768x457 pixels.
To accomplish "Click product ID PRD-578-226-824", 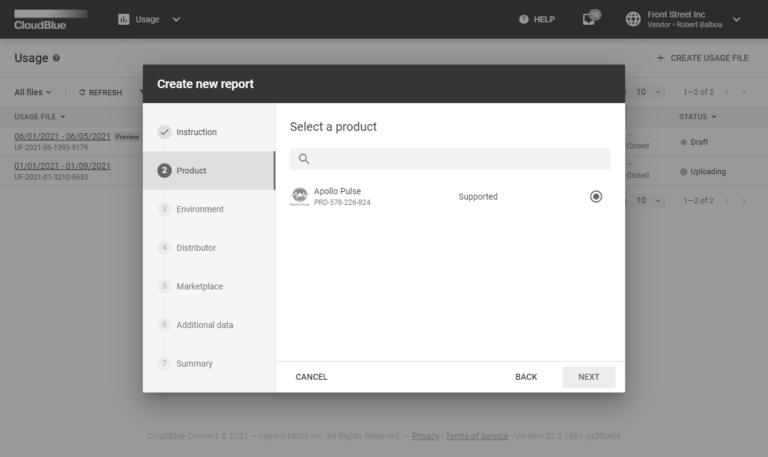I will 342,202.
